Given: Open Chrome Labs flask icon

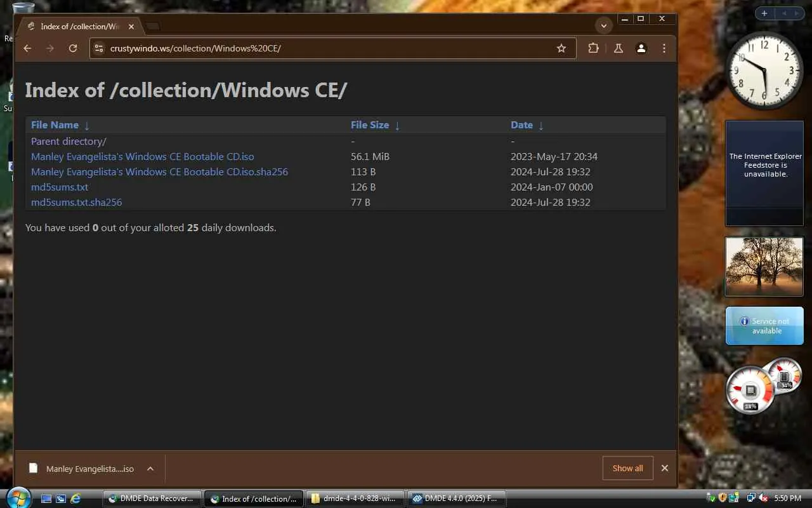Looking at the screenshot, I should (619, 48).
